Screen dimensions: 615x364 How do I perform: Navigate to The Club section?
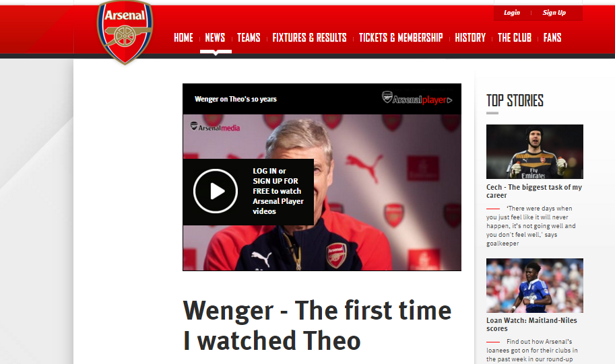(514, 38)
